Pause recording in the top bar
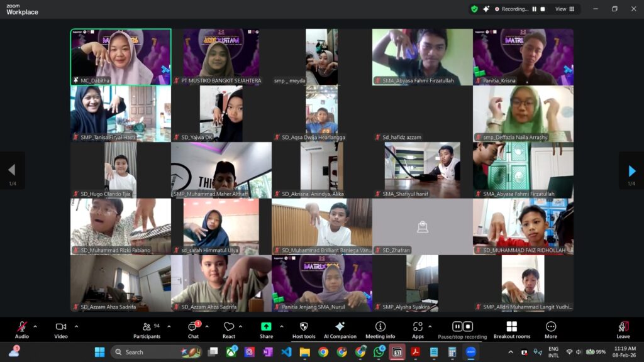The height and width of the screenshot is (362, 644). (535, 9)
